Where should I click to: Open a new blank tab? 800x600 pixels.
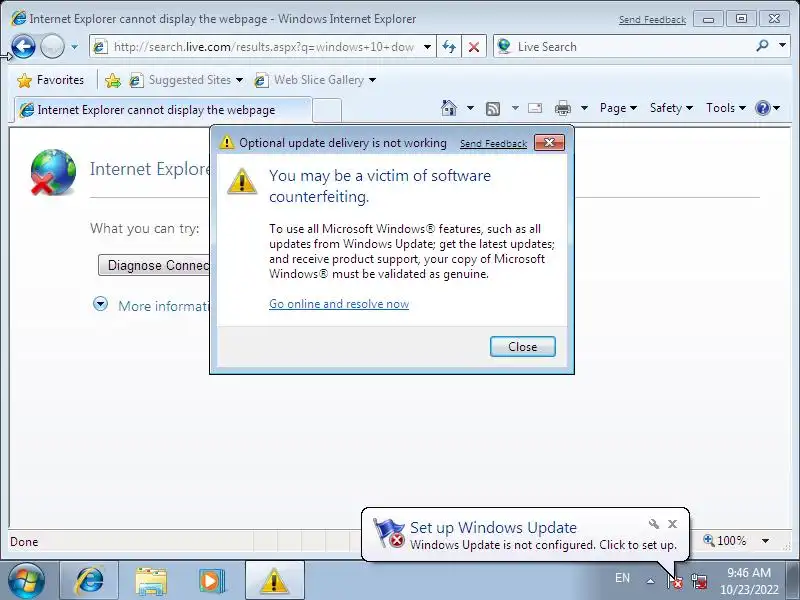point(327,110)
